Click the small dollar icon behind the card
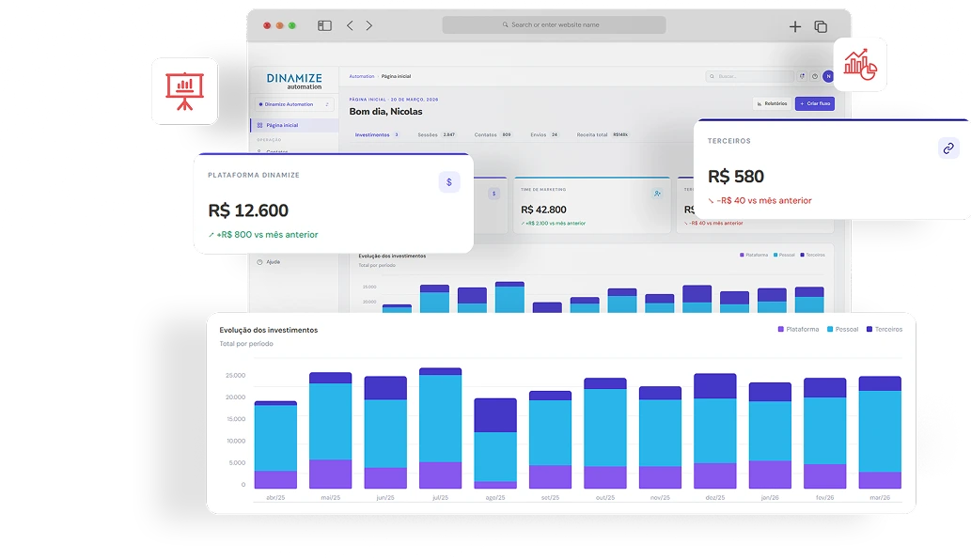The height and width of the screenshot is (560, 971). coord(493,194)
